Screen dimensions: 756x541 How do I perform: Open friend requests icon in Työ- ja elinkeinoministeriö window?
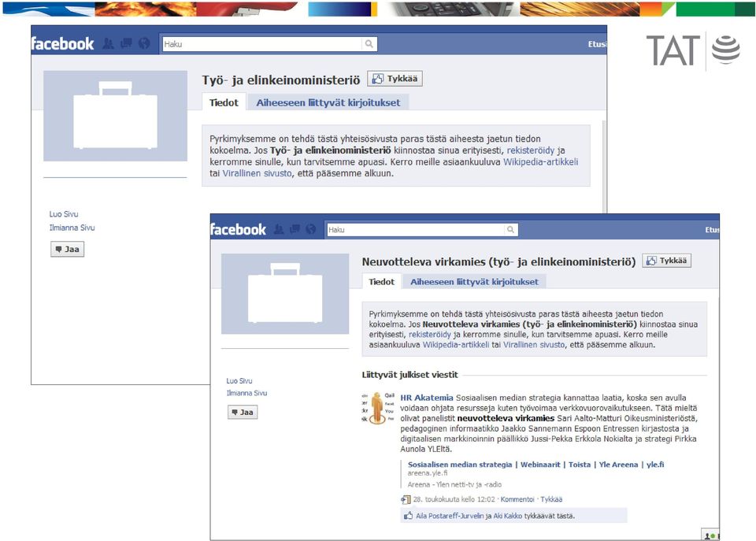[109, 44]
